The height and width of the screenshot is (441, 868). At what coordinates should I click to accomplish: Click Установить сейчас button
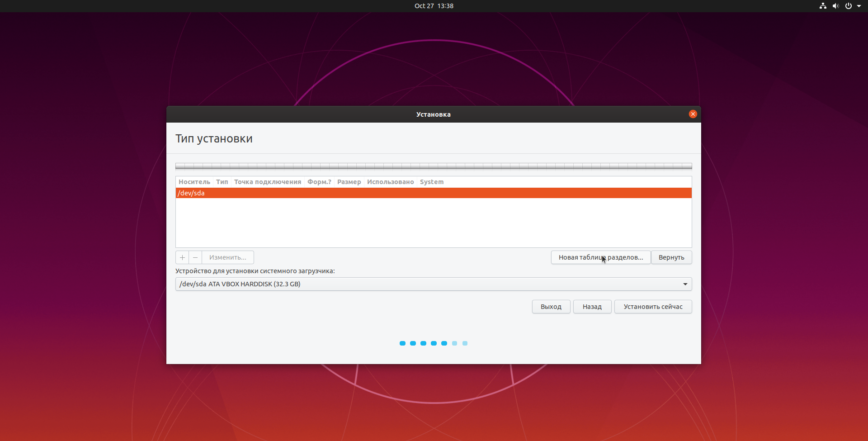pos(653,307)
